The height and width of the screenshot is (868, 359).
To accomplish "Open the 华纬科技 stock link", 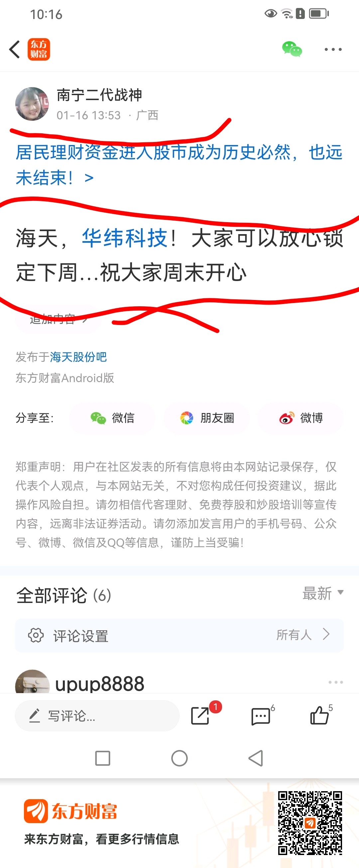I will [125, 238].
